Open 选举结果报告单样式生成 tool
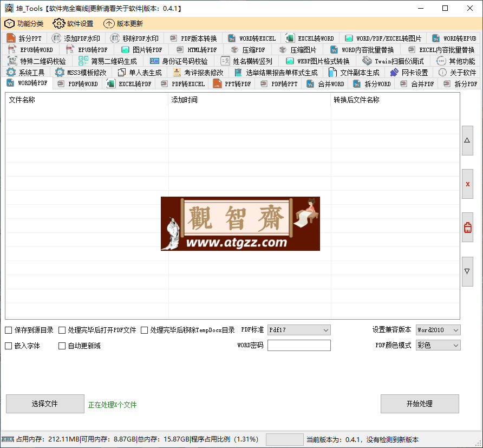This screenshot has width=483, height=448. [276, 73]
